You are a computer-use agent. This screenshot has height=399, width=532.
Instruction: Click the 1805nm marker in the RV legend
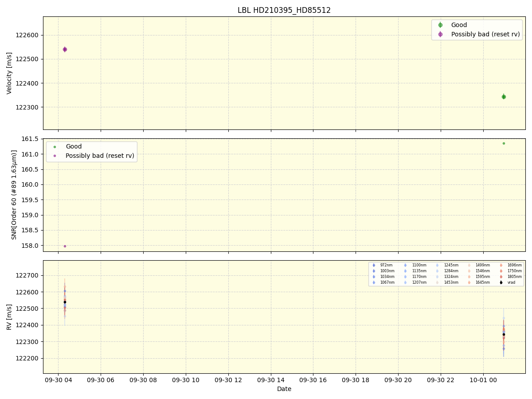(501, 277)
